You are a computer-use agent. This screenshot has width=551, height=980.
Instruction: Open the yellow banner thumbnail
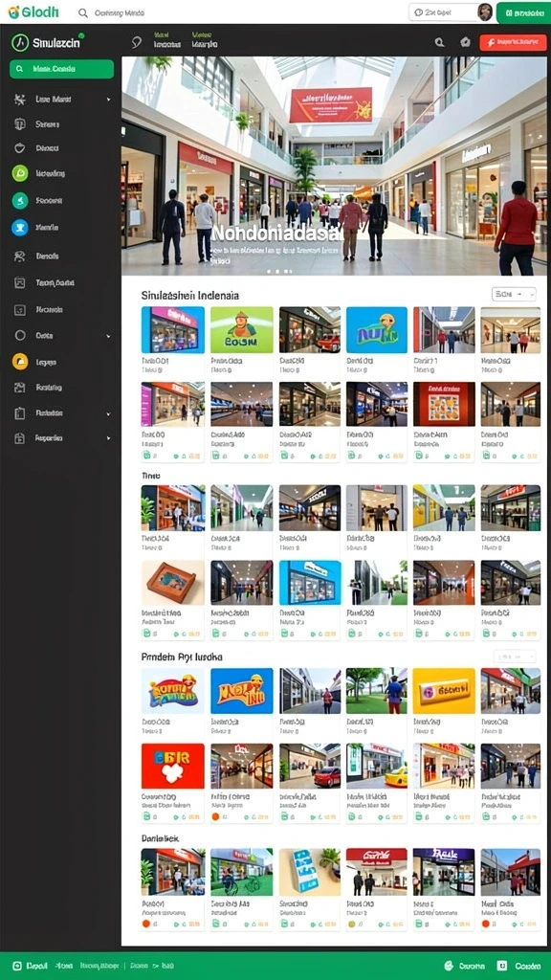coord(444,691)
